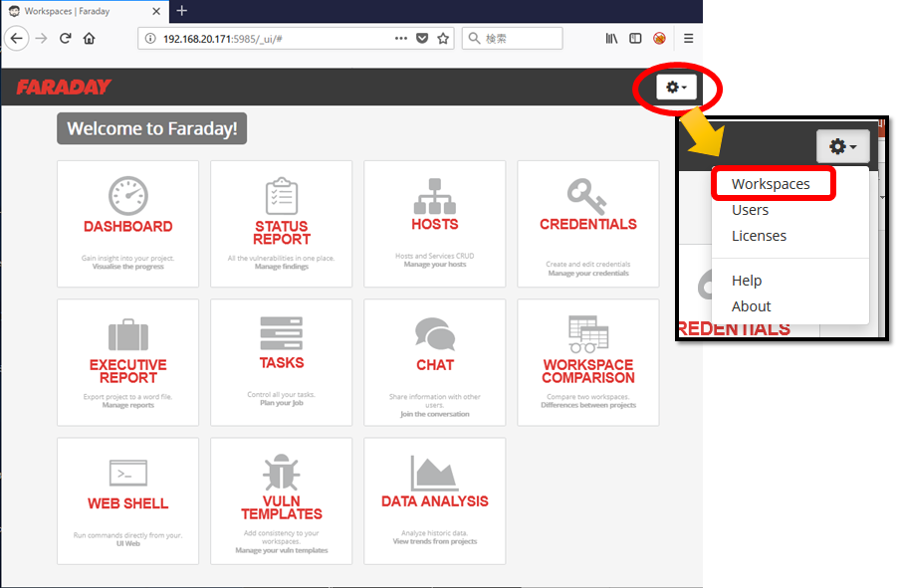898x588 pixels.
Task: Click the STATUS REPORT title link
Action: (281, 233)
